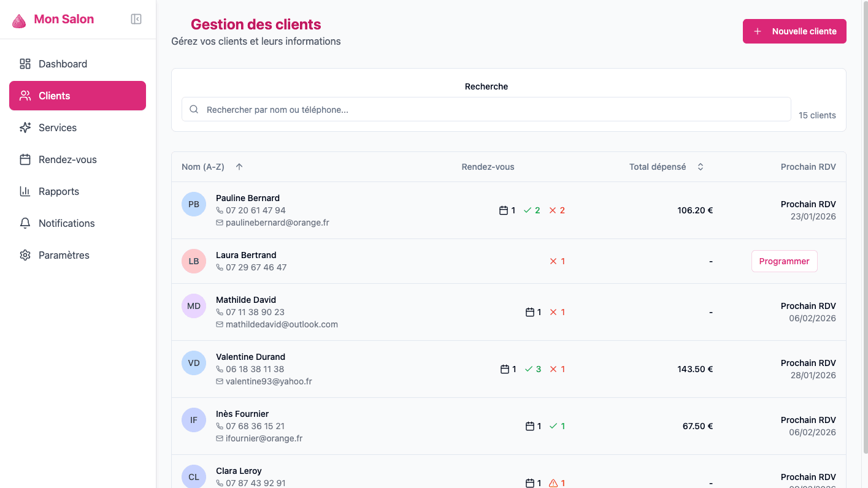Select the Rendez-vous calendar icon
The height and width of the screenshot is (488, 868).
coord(25,159)
